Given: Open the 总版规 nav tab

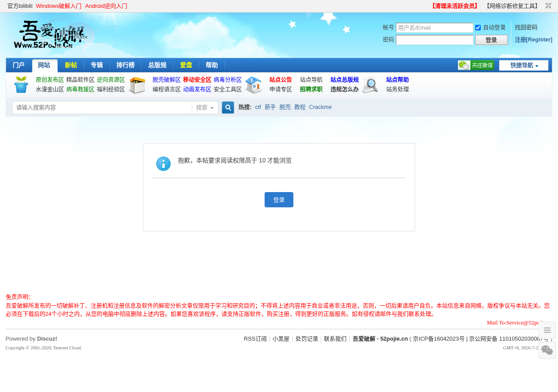Looking at the screenshot, I should point(157,65).
